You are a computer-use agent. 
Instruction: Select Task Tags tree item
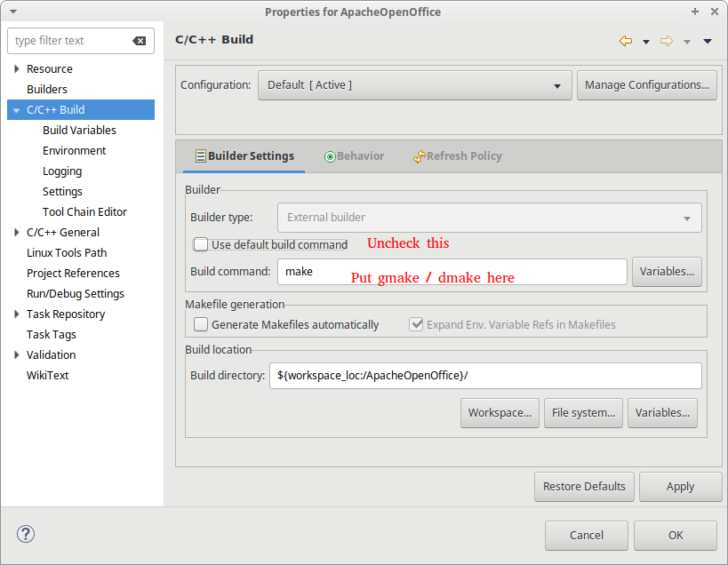[x=51, y=334]
